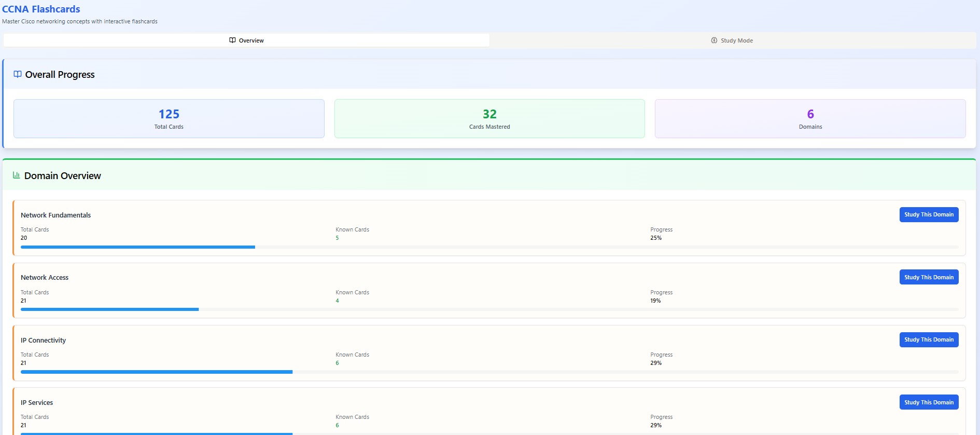Click the Network Fundamentals progress bar

click(x=489, y=247)
